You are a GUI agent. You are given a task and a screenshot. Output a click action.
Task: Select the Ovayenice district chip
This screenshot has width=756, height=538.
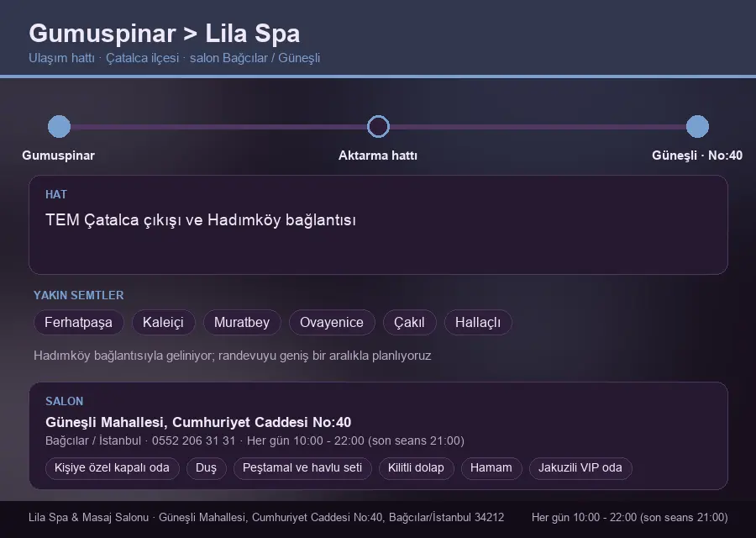[x=332, y=322]
